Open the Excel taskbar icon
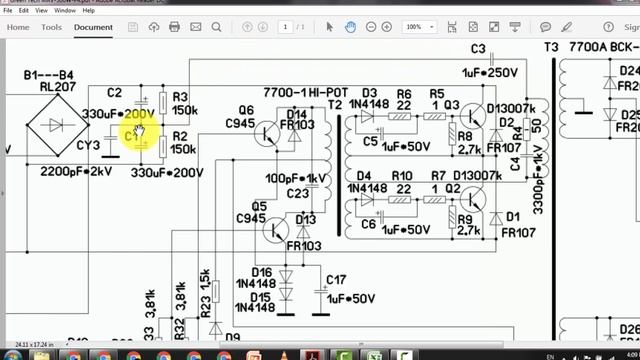Viewport: 640px width, 360px height. [373, 356]
